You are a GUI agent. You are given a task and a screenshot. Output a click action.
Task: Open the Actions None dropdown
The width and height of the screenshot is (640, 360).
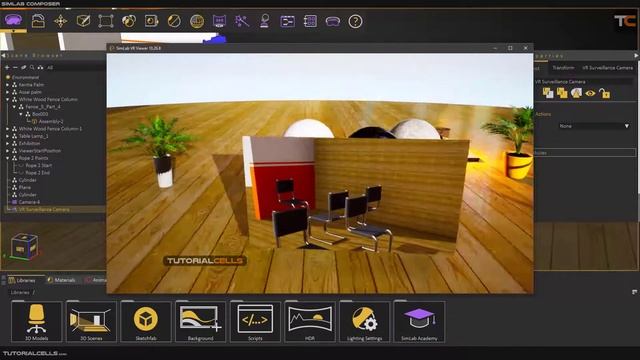point(594,126)
